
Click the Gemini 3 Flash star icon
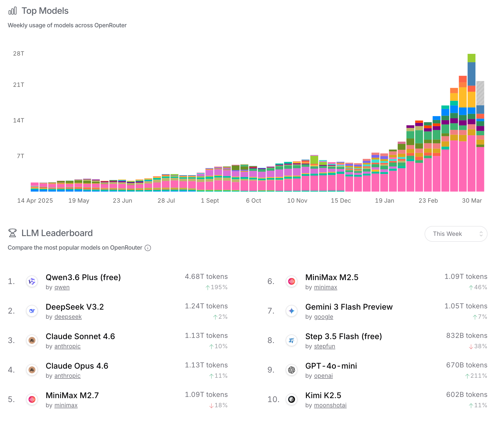292,311
